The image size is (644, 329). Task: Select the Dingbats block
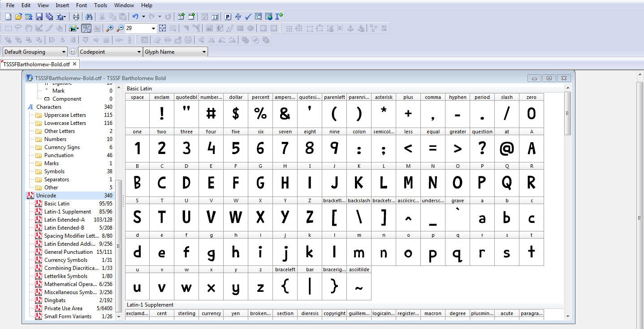[x=55, y=300]
